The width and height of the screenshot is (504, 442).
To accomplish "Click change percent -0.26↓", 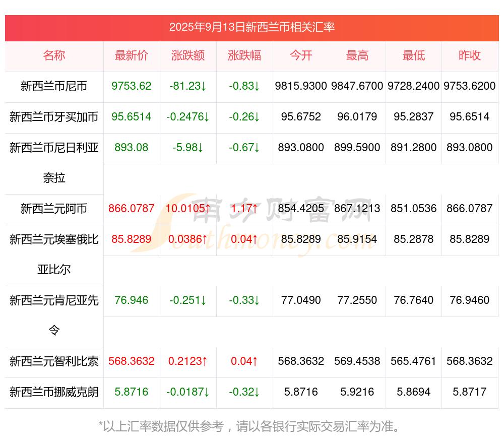I will click(x=244, y=116).
